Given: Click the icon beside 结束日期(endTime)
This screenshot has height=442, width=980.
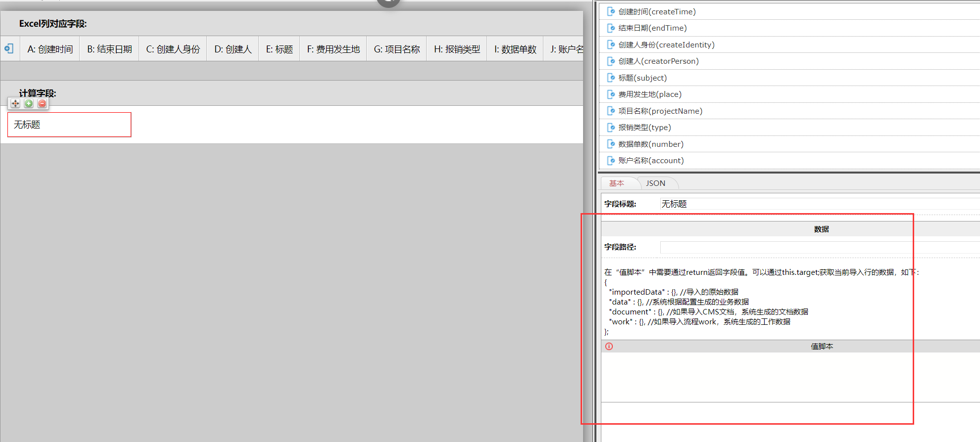Looking at the screenshot, I should pyautogui.click(x=611, y=28).
